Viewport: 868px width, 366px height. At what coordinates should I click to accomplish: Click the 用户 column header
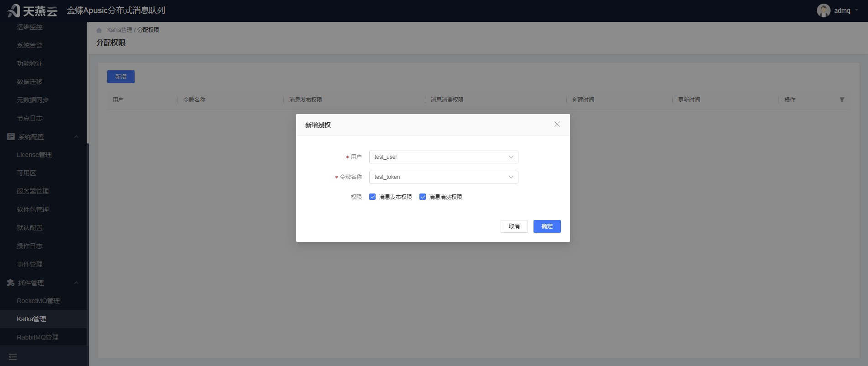coord(118,99)
